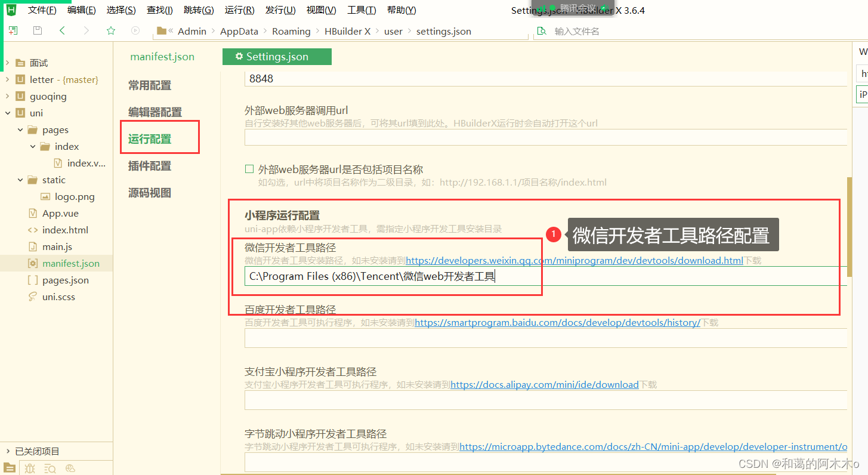Open the developers.weixin.qq.com download link
868x475 pixels.
[x=574, y=261]
